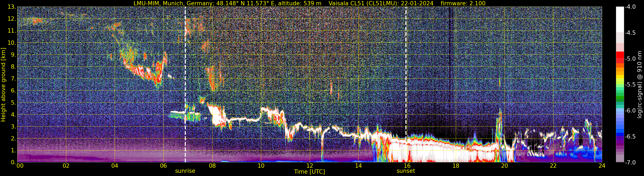
Task: Click the time axis tick label 14
Action: [x=358, y=166]
